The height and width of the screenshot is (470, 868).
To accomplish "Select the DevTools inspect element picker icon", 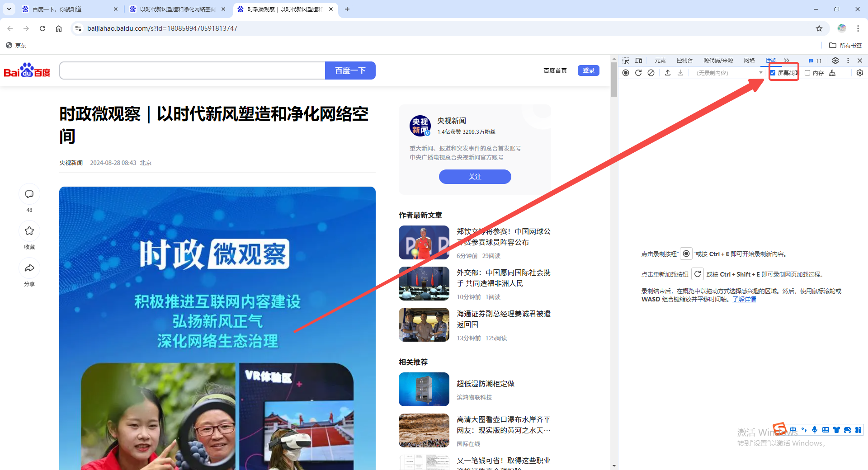I will point(626,61).
